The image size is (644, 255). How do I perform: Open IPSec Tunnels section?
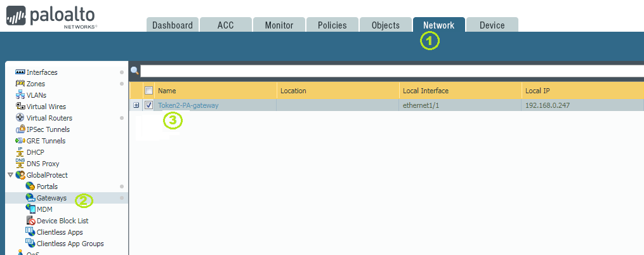pyautogui.click(x=48, y=129)
